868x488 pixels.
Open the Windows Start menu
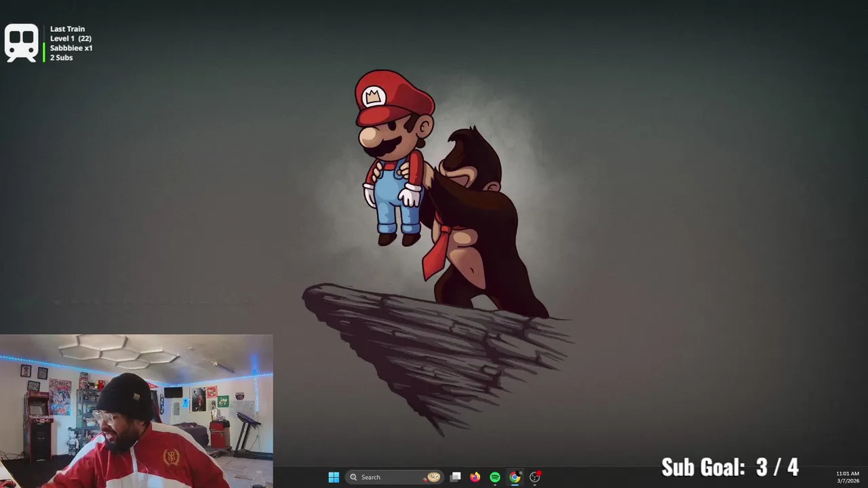click(x=334, y=477)
